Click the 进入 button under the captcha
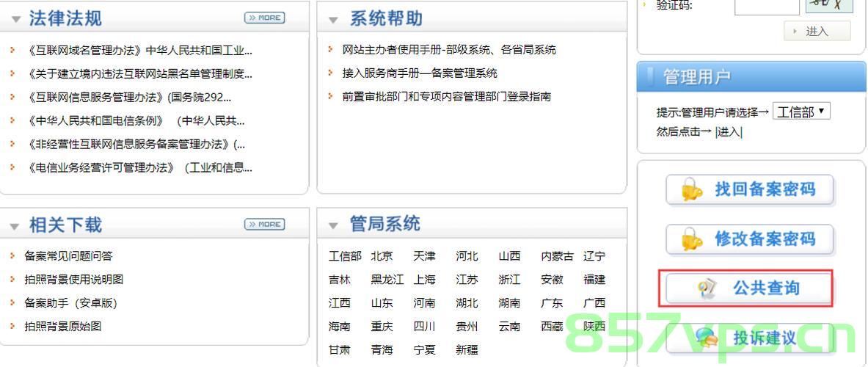 [x=817, y=31]
